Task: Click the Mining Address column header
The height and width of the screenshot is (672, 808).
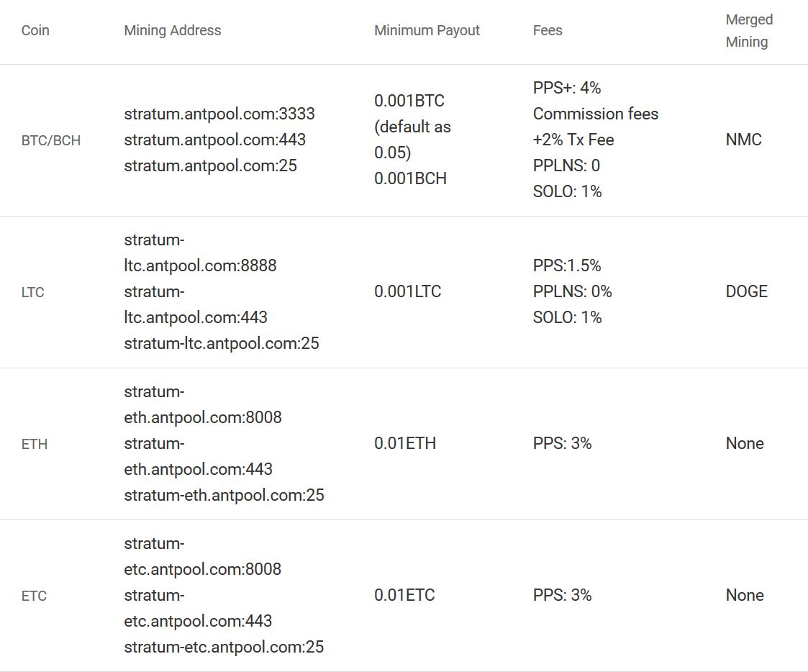Action: tap(172, 31)
